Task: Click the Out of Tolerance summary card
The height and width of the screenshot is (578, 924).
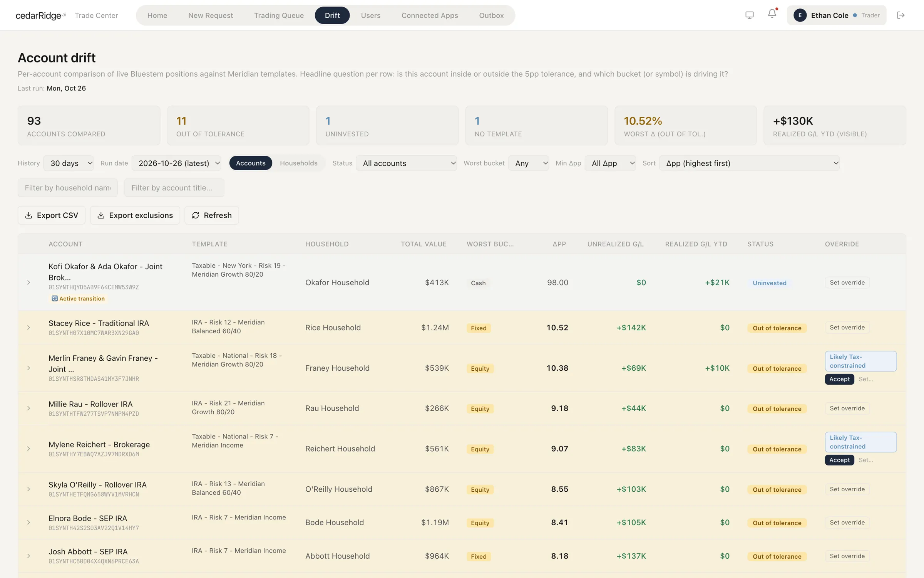Action: click(x=238, y=126)
